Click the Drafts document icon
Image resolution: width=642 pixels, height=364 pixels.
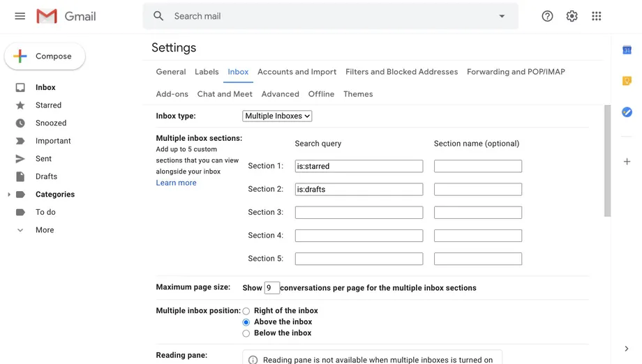(x=20, y=176)
